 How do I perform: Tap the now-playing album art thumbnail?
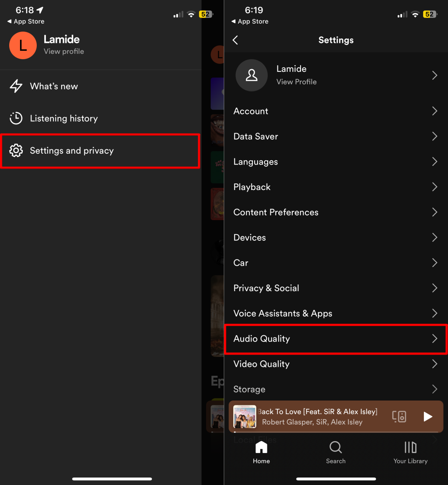point(245,417)
